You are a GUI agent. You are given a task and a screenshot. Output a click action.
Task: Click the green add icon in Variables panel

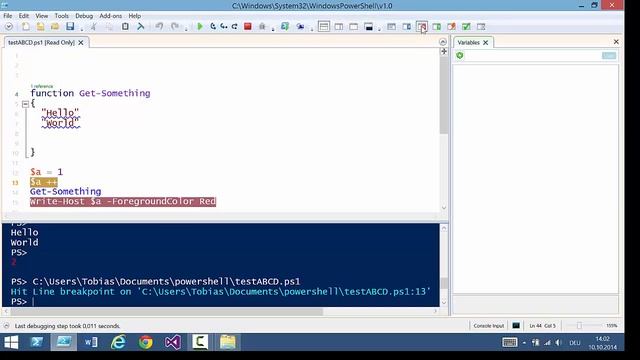460,56
